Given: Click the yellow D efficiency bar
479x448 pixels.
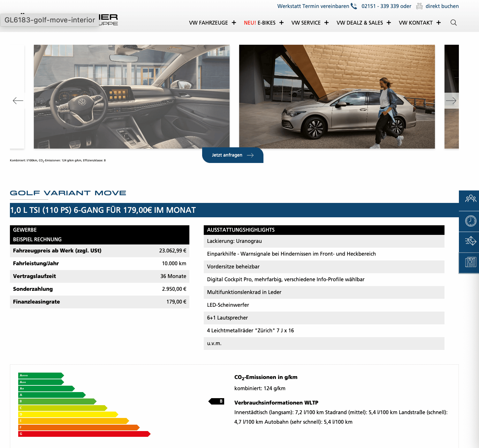Looking at the screenshot, I should coord(68,414).
